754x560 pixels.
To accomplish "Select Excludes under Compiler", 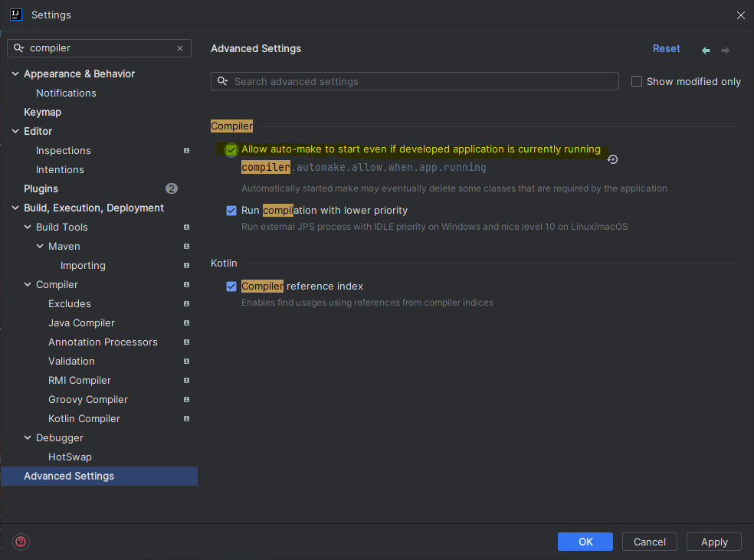I will tap(69, 304).
